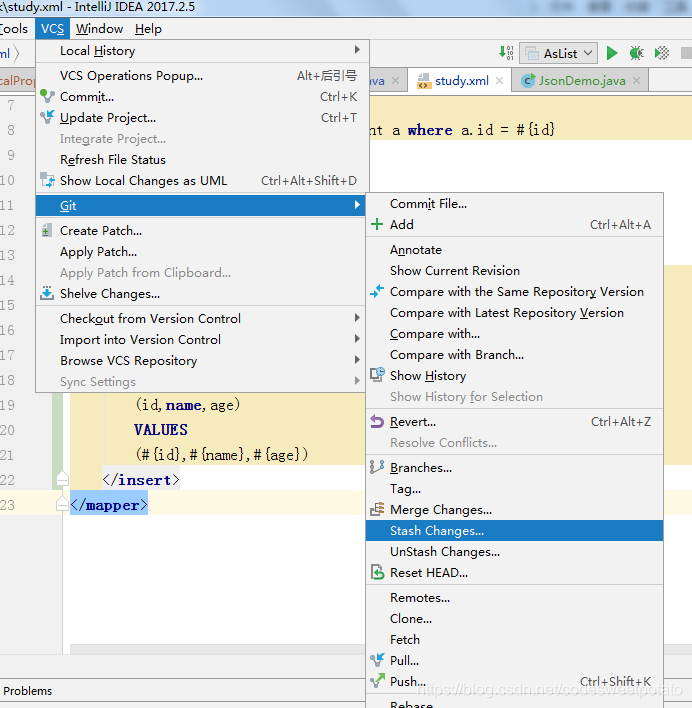Collapse the insert tag fold marker
The image size is (692, 708).
coord(62,480)
